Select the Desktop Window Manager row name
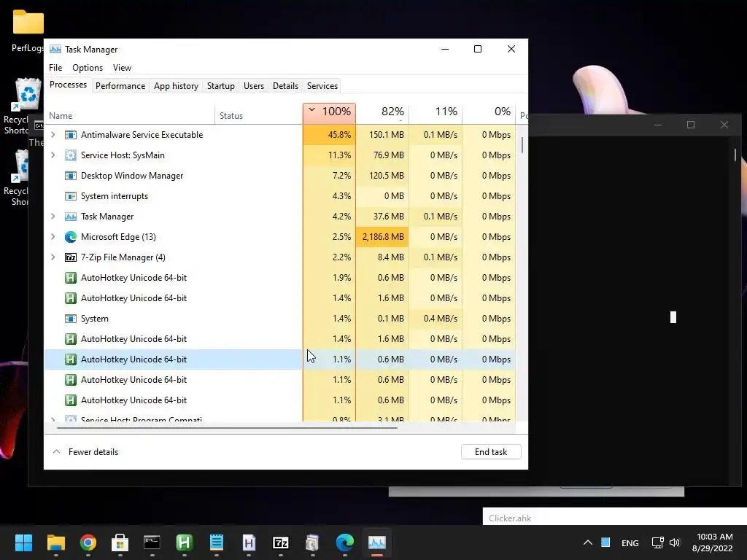747x560 pixels. [132, 176]
